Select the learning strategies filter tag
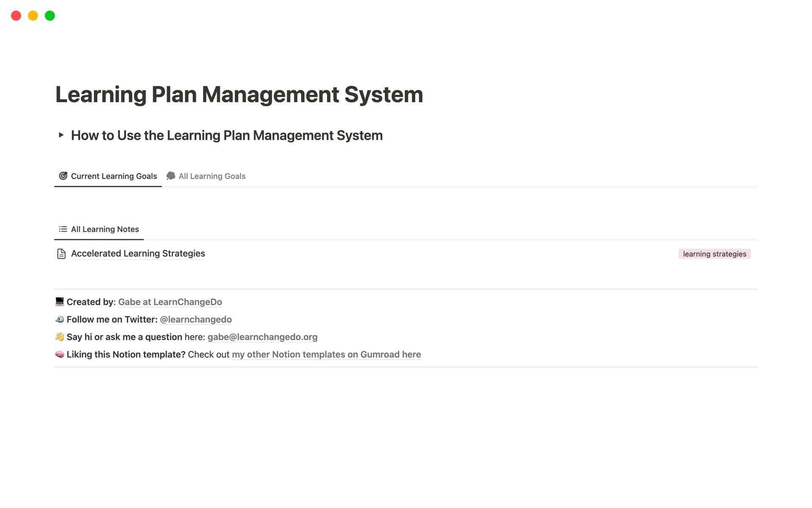The image size is (812, 508). pyautogui.click(x=714, y=254)
